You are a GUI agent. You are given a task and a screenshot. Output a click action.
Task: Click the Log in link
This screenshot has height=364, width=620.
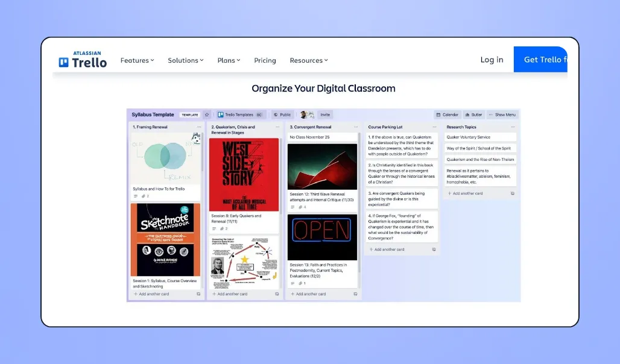coord(492,60)
